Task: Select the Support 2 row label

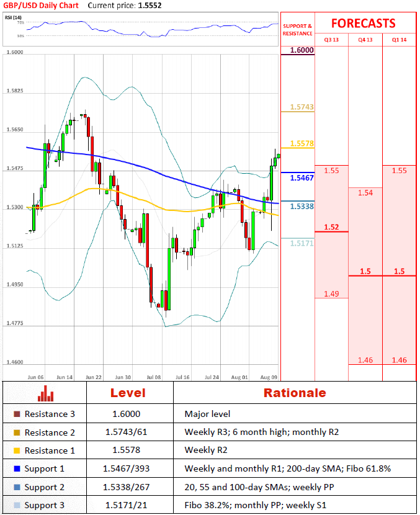Action: pos(44,487)
